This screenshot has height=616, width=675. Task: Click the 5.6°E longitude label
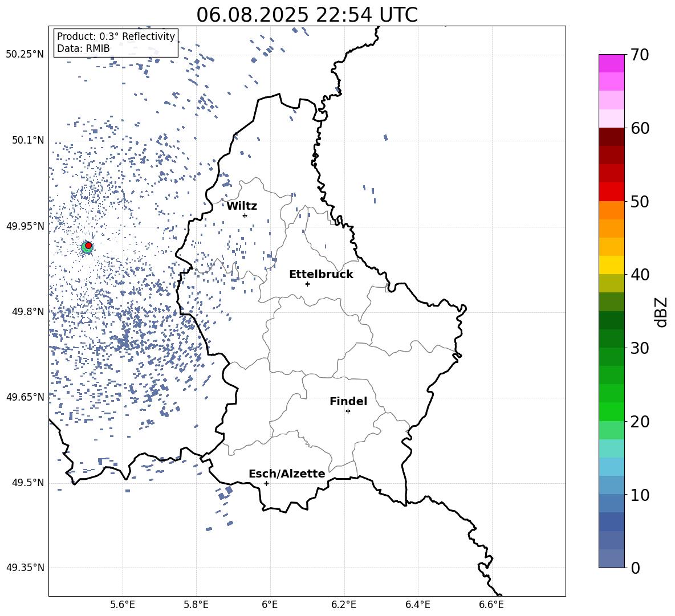[122, 605]
